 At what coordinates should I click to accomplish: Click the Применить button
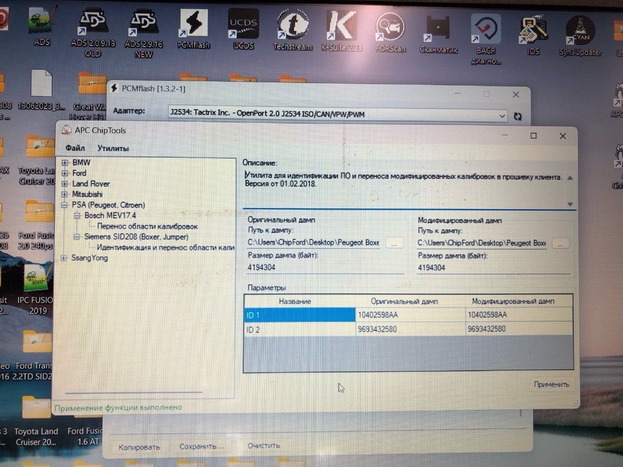pyautogui.click(x=550, y=384)
